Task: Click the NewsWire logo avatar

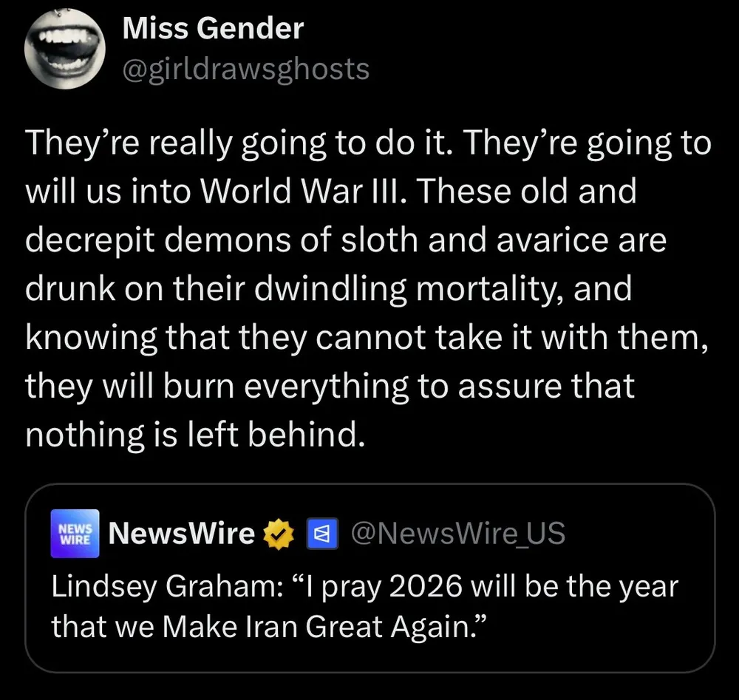Action: (x=75, y=532)
